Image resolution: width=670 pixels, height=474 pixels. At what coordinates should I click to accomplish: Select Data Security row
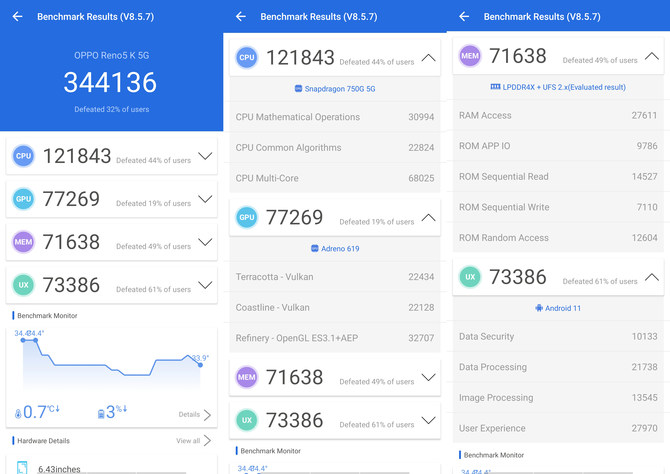coord(558,337)
